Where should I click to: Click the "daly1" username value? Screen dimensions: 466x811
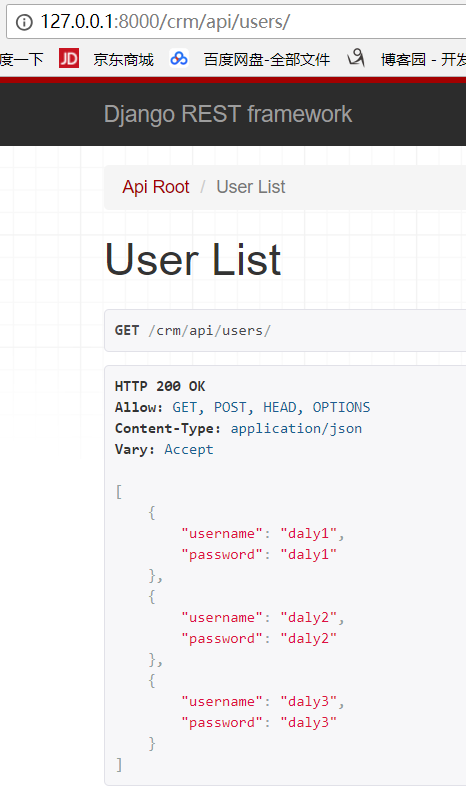[309, 534]
